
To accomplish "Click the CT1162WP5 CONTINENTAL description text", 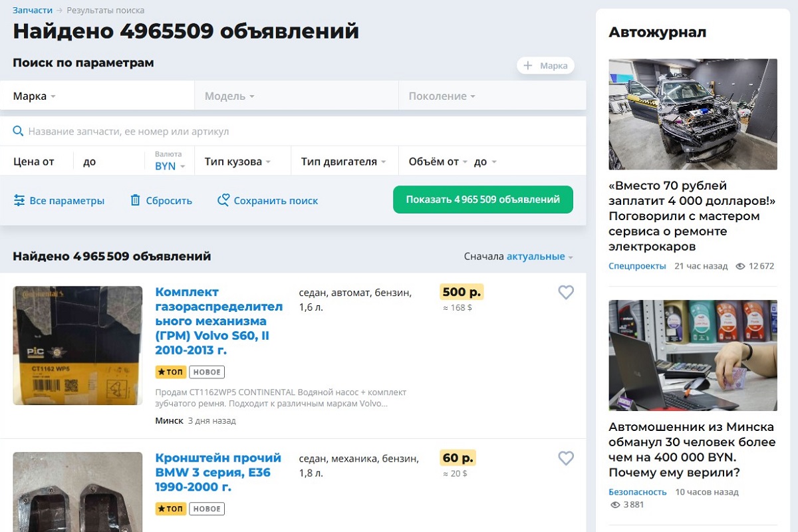I will 281,398.
